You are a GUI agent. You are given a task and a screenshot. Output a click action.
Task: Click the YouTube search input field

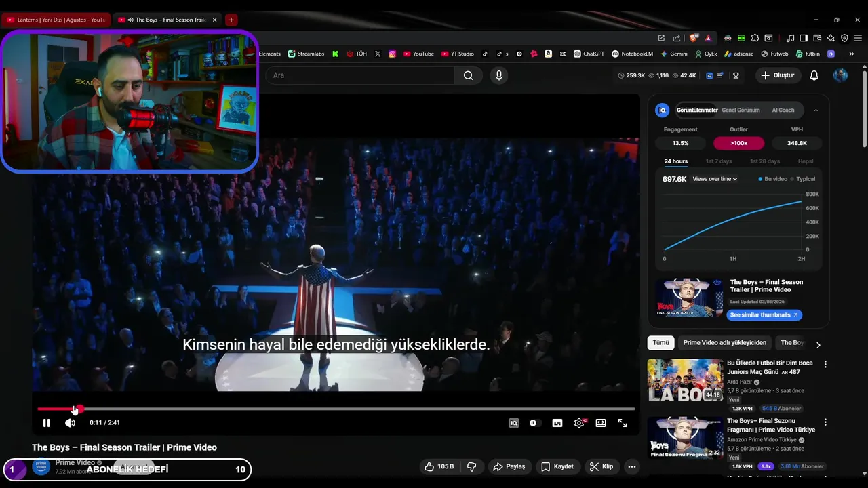pyautogui.click(x=359, y=75)
